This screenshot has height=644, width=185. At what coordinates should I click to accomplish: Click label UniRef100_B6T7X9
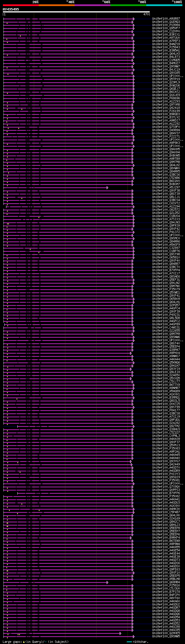point(166,385)
